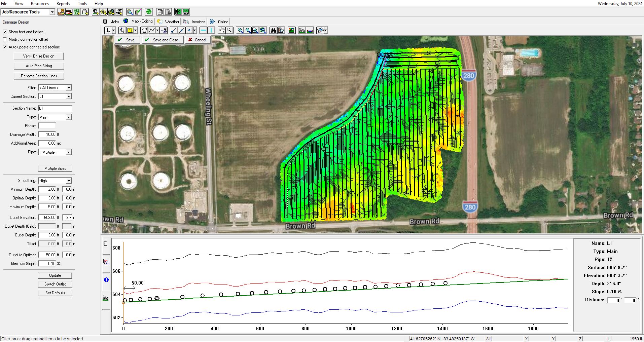Click the Outlet Elevation feet field
Image resolution: width=644 pixels, height=342 pixels.
pos(47,218)
